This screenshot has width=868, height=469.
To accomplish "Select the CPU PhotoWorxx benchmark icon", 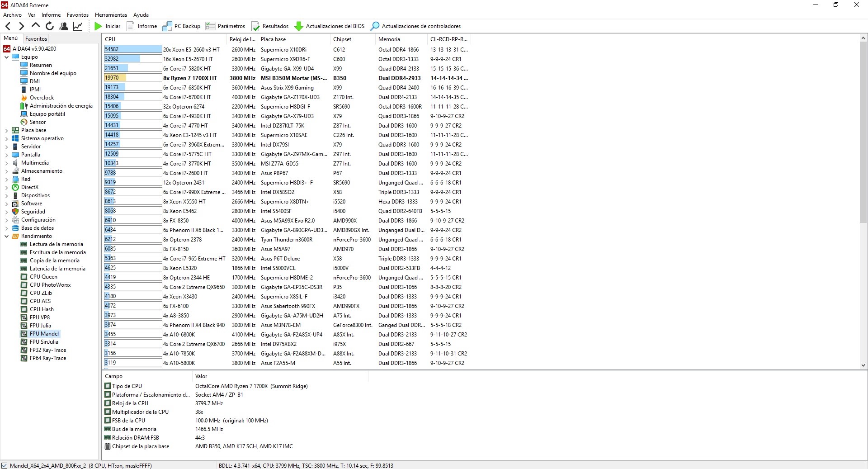I will 24,285.
